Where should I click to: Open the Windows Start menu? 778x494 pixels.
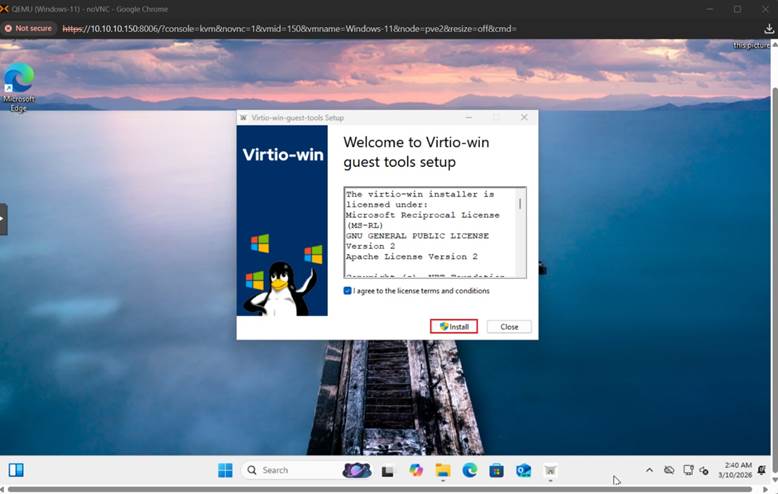(x=225, y=470)
